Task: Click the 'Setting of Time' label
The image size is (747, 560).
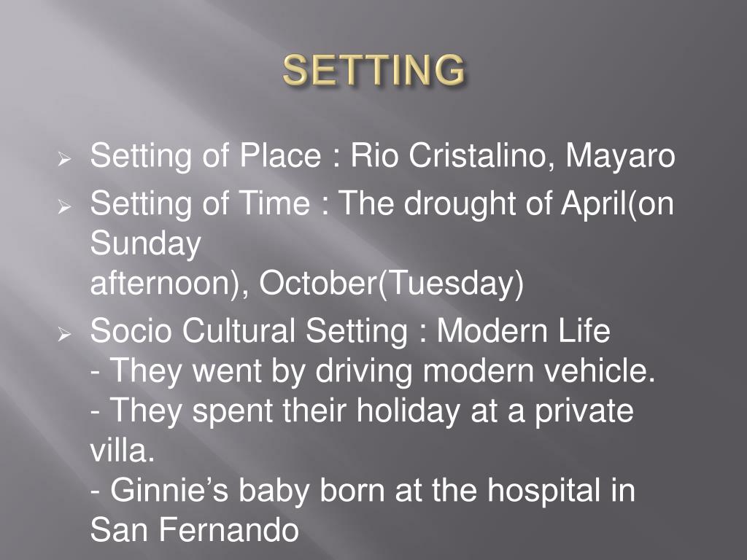Action: tap(200, 204)
